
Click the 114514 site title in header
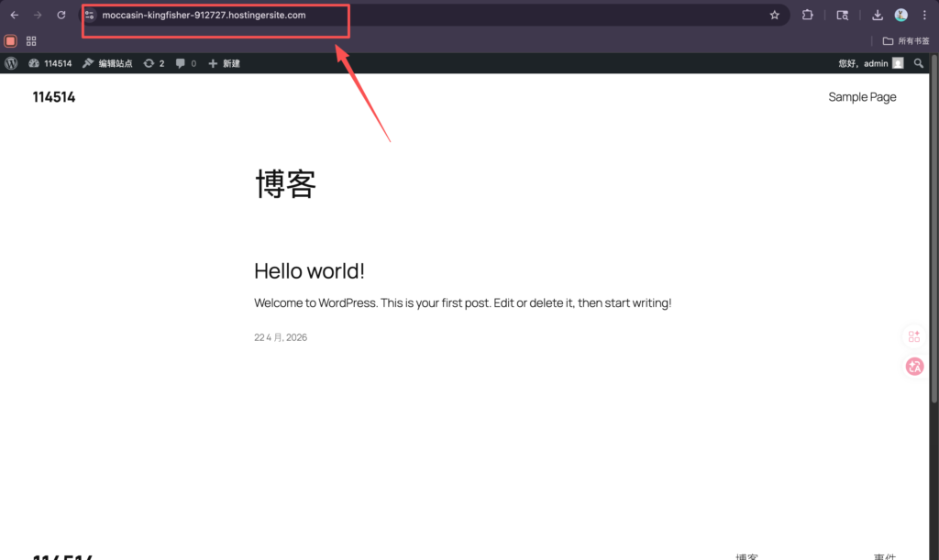click(x=54, y=97)
